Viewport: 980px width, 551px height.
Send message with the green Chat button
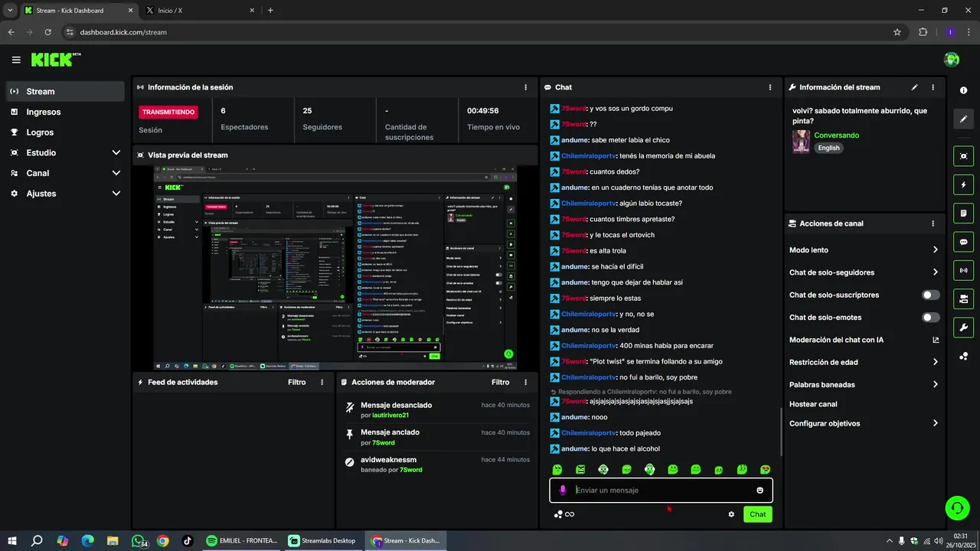pyautogui.click(x=757, y=514)
